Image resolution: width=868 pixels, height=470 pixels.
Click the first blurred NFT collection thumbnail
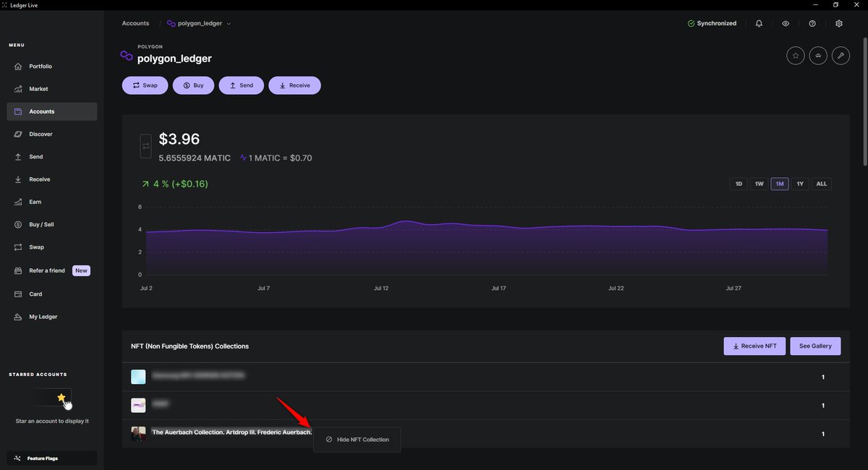click(x=138, y=377)
